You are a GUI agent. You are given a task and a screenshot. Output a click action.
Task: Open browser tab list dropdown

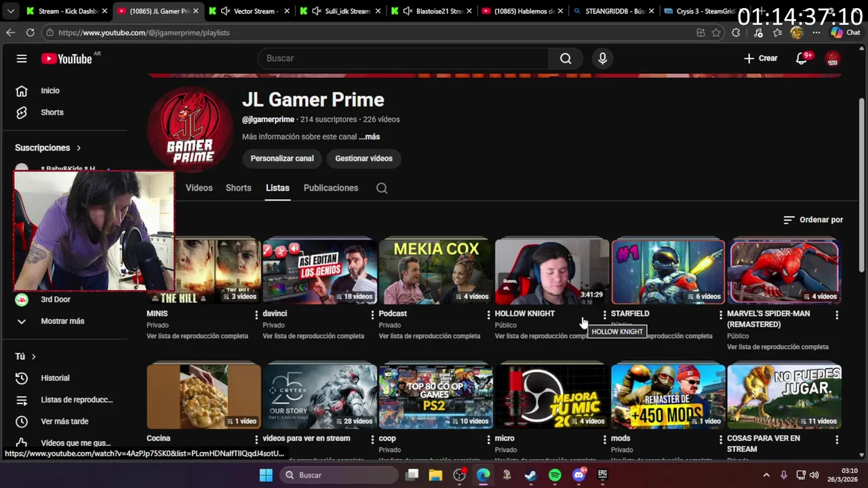[x=11, y=11]
